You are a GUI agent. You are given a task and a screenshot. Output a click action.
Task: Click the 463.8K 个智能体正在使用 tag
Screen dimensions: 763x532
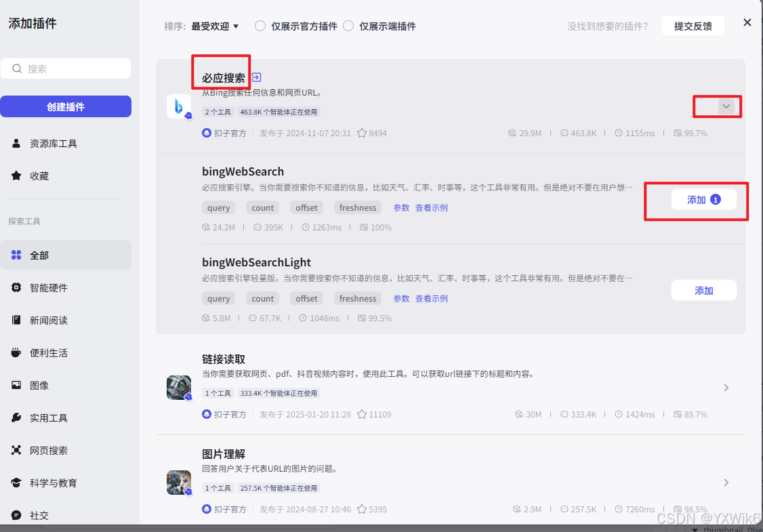tap(279, 112)
